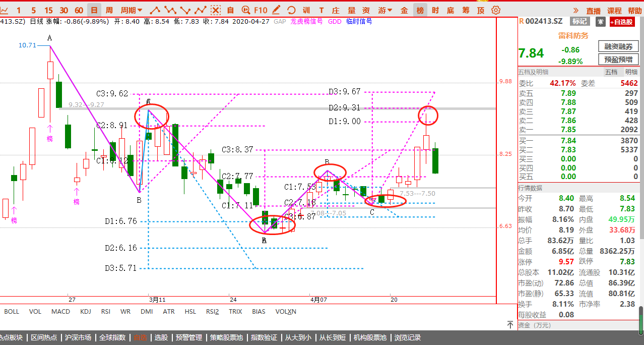Toggle the 榜 ranking signal button
The height and width of the screenshot is (345, 644).
point(420,10)
